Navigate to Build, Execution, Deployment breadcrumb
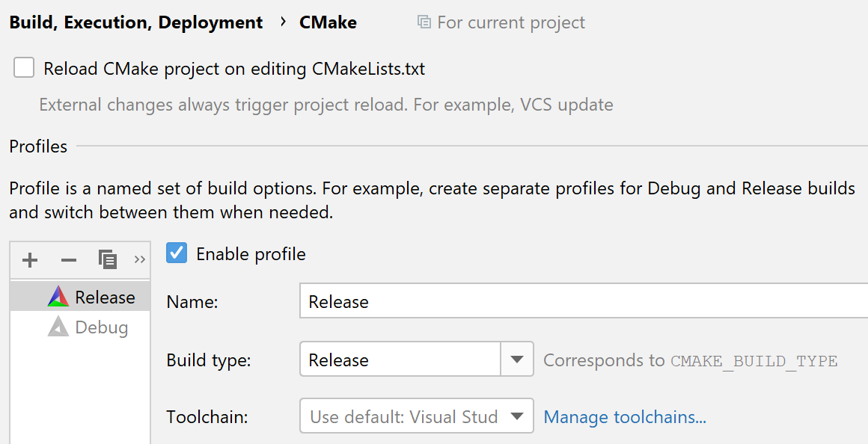The image size is (868, 444). coord(135,22)
